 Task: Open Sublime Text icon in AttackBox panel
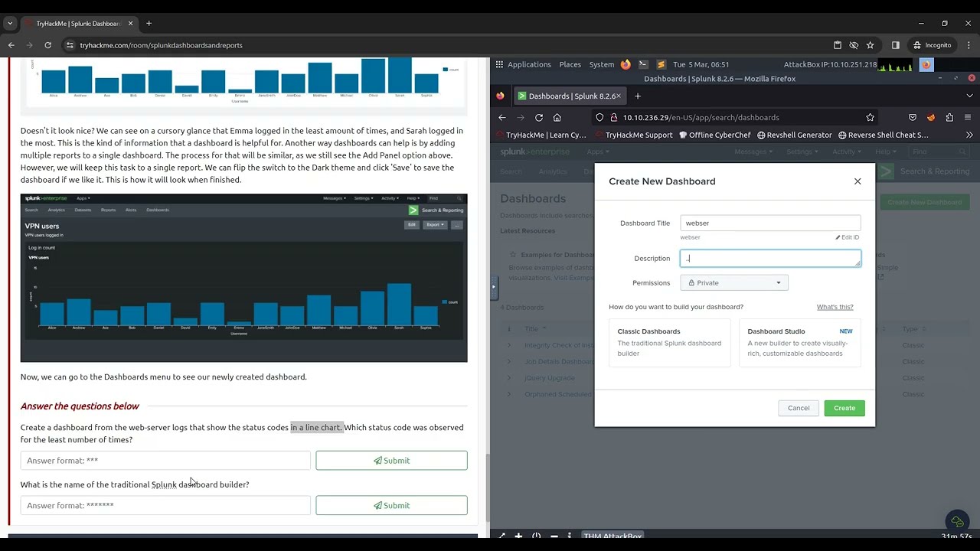click(661, 64)
